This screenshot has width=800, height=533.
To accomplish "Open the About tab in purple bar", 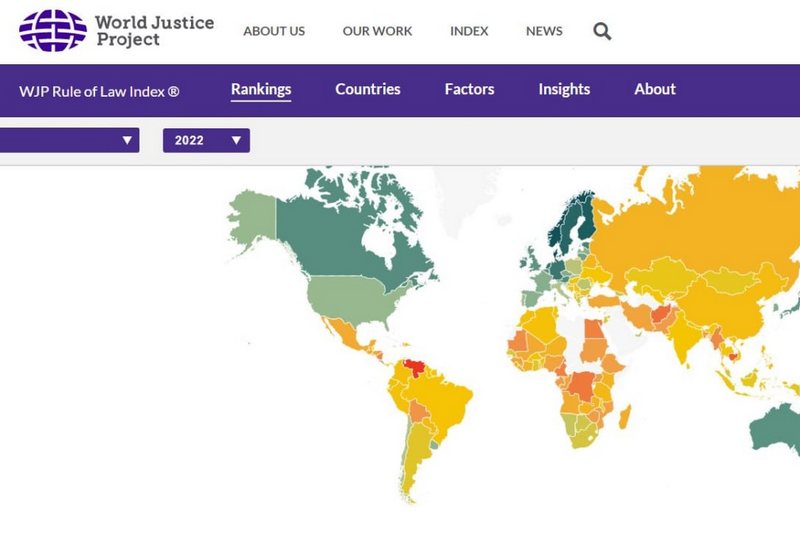I will (655, 90).
